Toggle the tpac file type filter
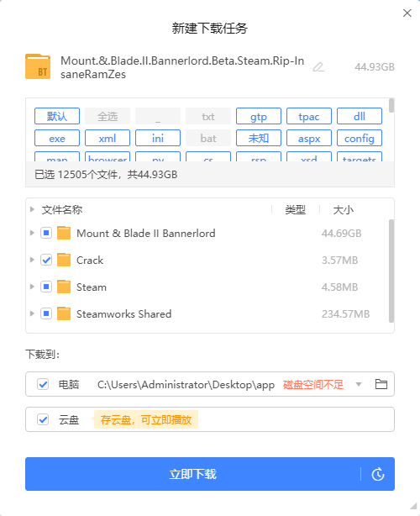Screen dimensions: 420x516 click(x=309, y=116)
